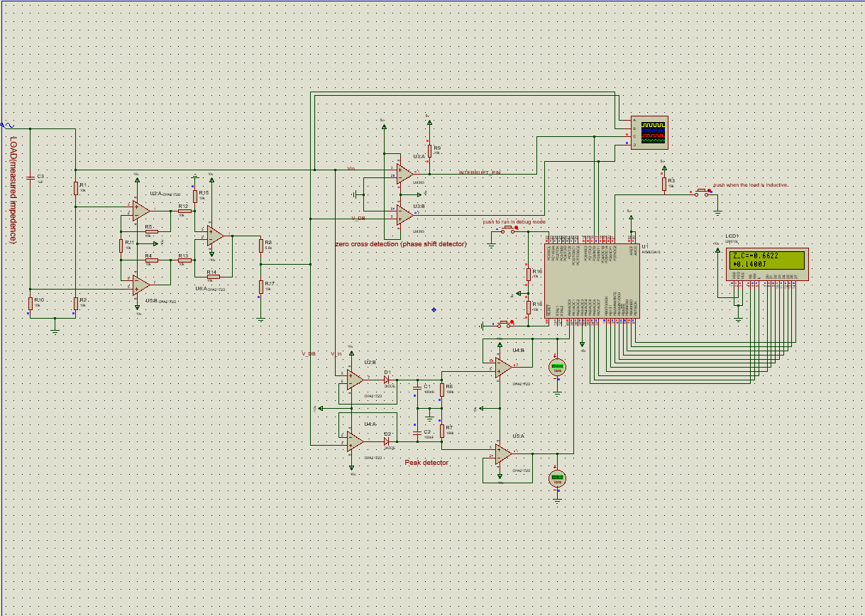Viewport: 865px width, 616px height.
Task: Push the inductive load push button
Action: coord(703,191)
